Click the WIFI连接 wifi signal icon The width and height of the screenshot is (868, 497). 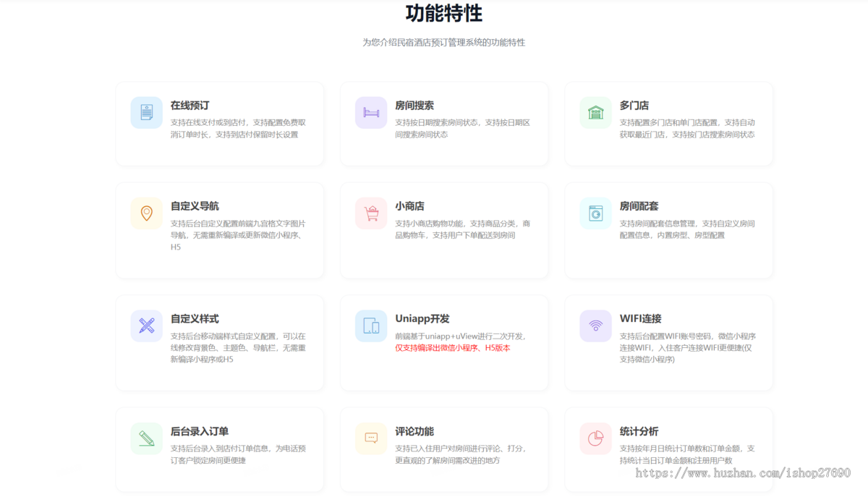(595, 326)
